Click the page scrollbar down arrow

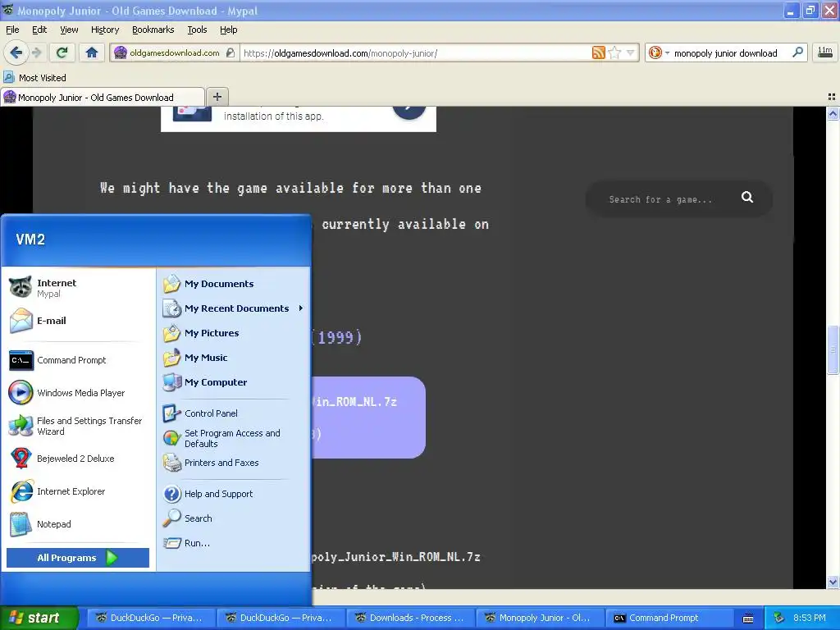(833, 582)
